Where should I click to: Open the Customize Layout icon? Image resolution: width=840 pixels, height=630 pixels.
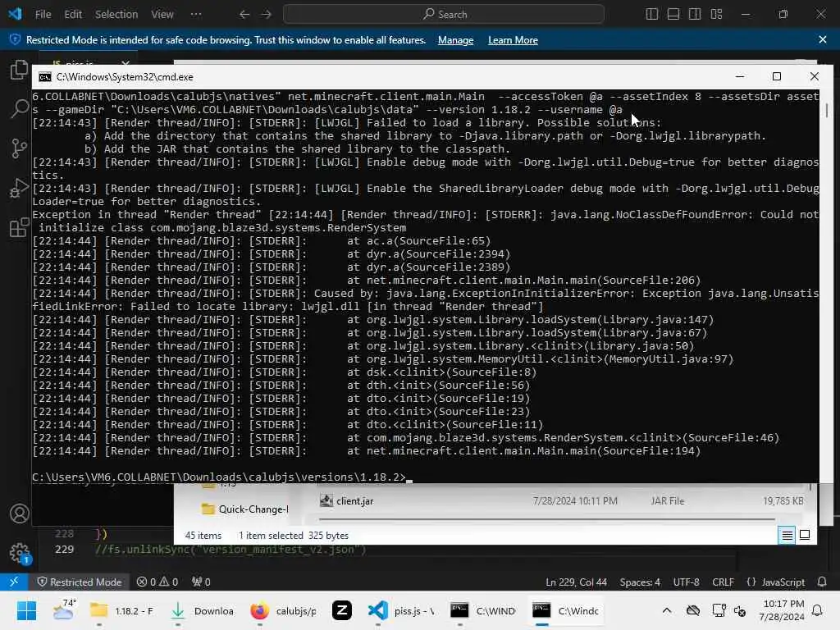pos(716,15)
